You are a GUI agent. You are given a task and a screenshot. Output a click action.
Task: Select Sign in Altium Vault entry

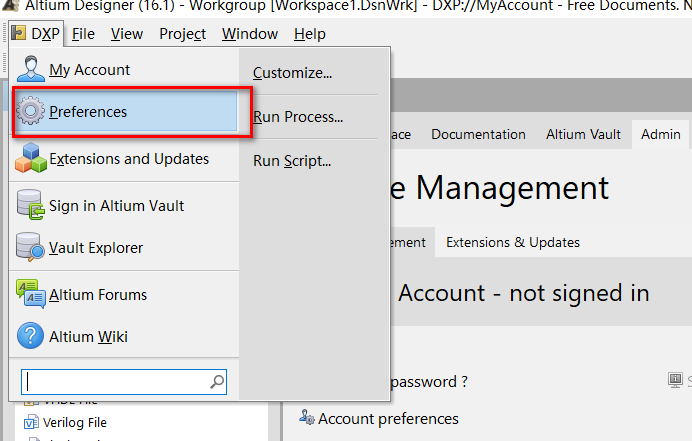click(x=124, y=206)
